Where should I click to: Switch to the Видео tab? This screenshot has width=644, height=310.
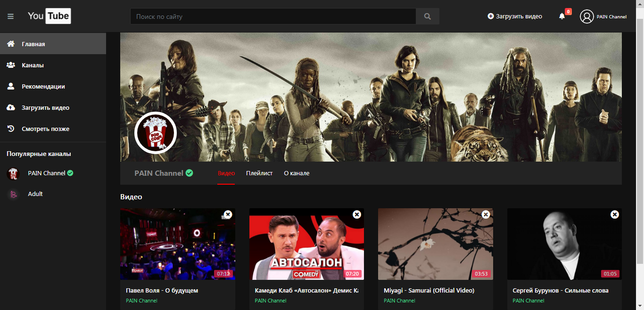pos(226,173)
